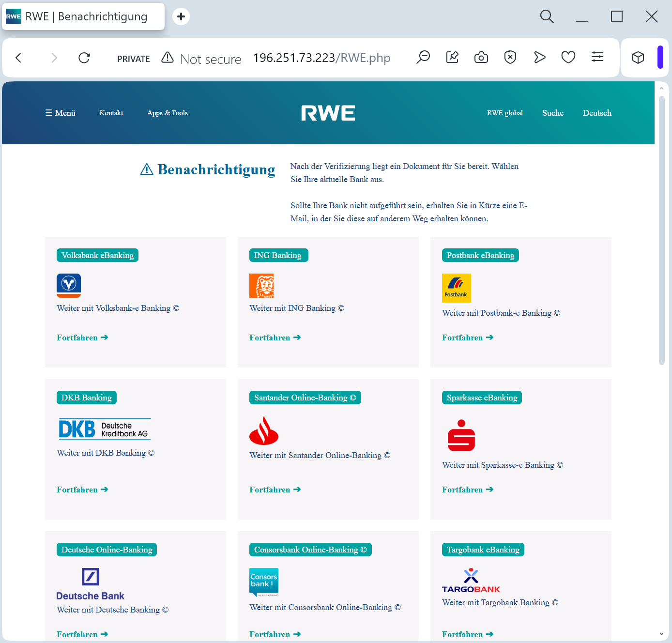
Task: Add bookmark with the heart icon
Action: (568, 58)
